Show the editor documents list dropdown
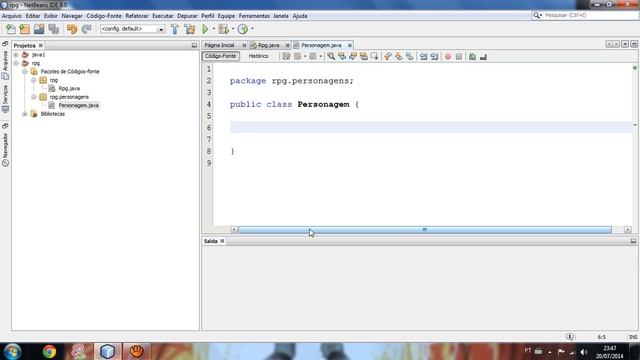The height and width of the screenshot is (360, 640). point(625,44)
